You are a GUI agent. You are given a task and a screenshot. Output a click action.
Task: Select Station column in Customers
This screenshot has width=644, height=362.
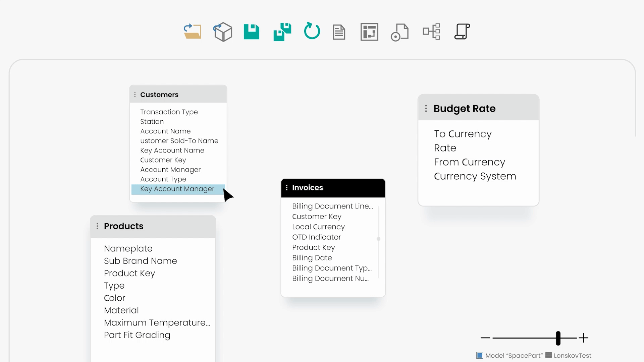tap(152, 122)
